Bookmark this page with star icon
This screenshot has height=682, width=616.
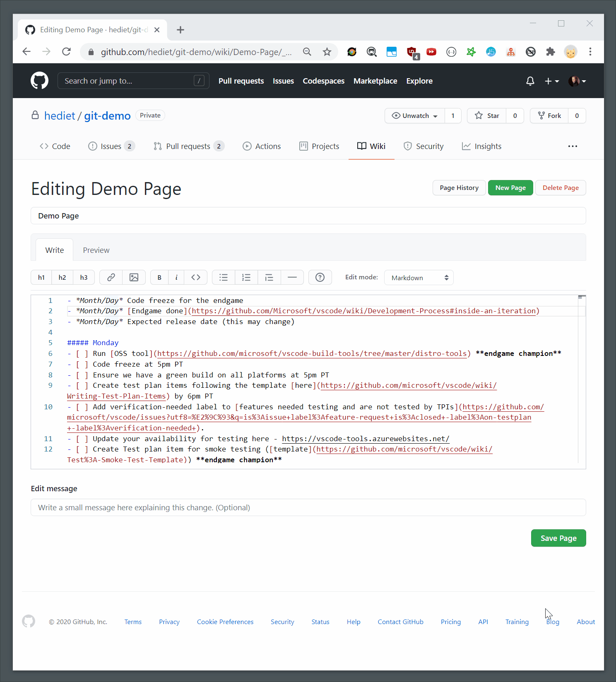pyautogui.click(x=327, y=52)
